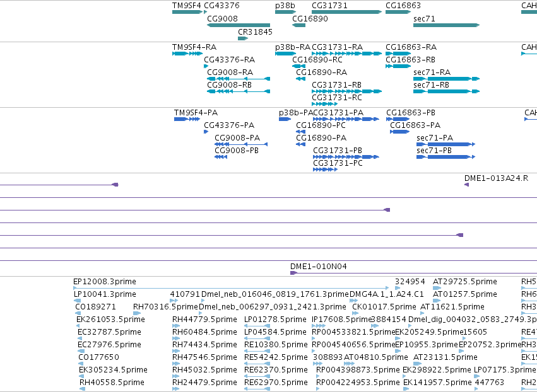Screen dimensions: 537x392
Task: Select protein CG16890-PC
Action: [321, 125]
